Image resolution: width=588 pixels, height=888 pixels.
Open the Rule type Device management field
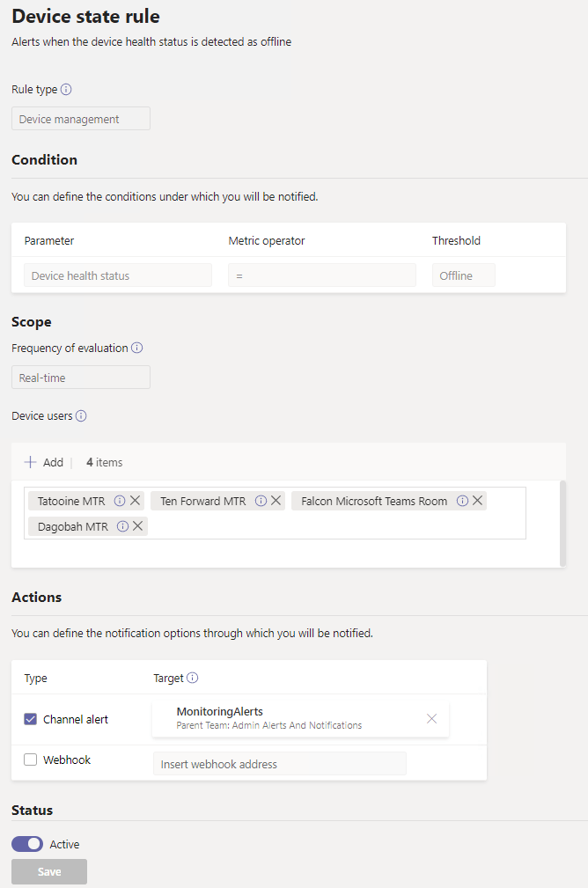tap(81, 119)
